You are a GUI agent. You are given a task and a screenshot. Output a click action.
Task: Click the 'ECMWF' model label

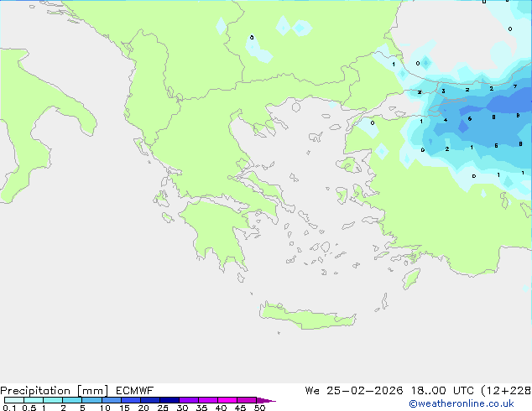(135, 391)
